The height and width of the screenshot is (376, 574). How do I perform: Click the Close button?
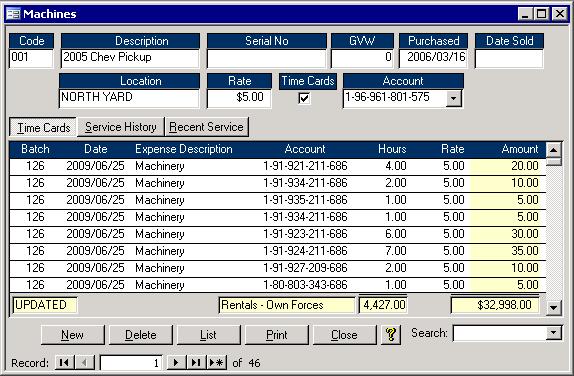(344, 335)
